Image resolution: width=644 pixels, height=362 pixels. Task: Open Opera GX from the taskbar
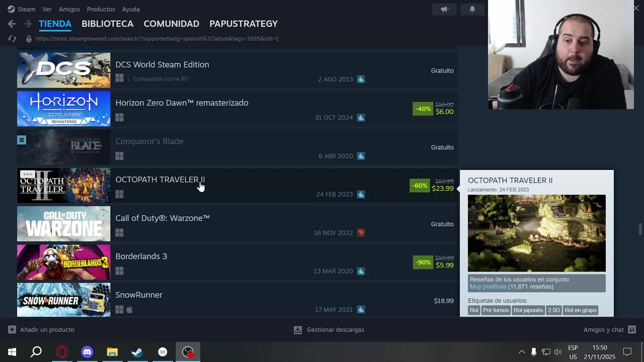62,352
